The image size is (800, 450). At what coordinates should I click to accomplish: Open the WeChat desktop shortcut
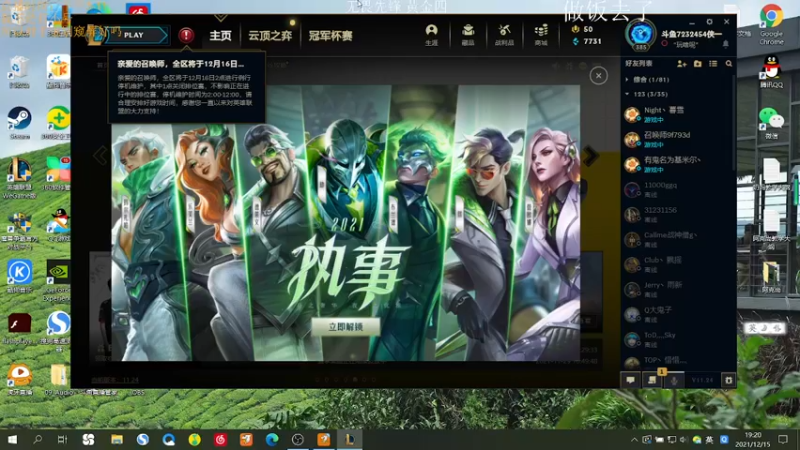pos(771,123)
